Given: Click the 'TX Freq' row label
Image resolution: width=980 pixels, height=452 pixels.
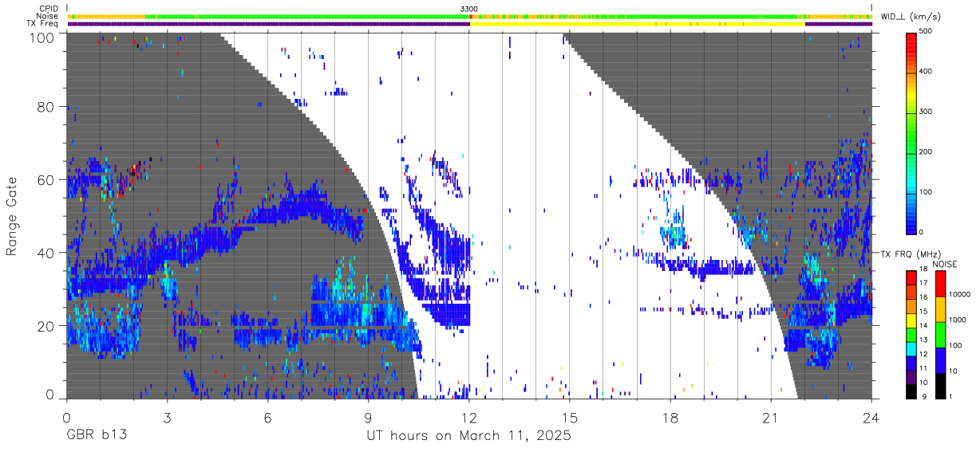Looking at the screenshot, I should (x=43, y=24).
